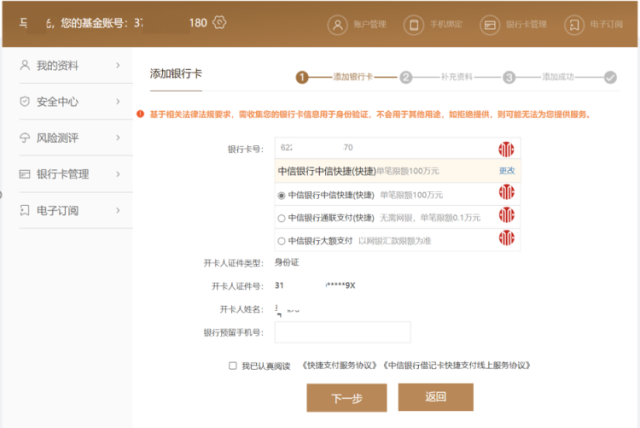Screen dimensions: 640x428
Task: Select 中信银行中信快捷(快捷) radio option
Action: point(281,195)
